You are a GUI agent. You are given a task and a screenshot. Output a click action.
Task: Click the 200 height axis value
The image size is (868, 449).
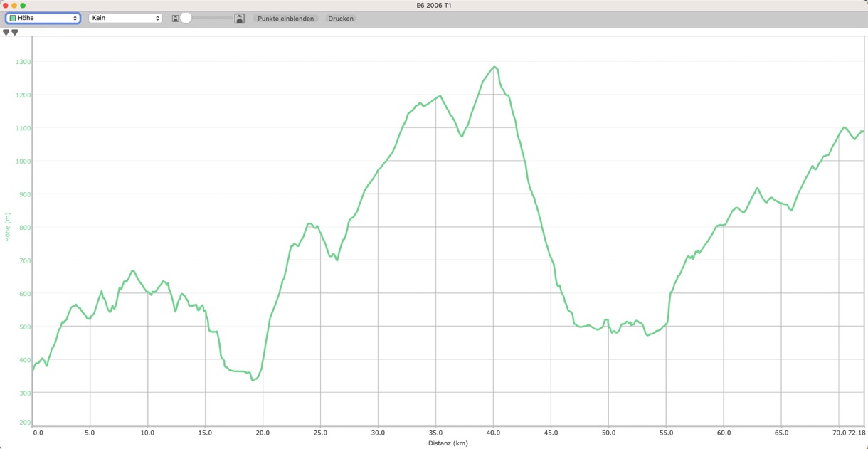24,423
